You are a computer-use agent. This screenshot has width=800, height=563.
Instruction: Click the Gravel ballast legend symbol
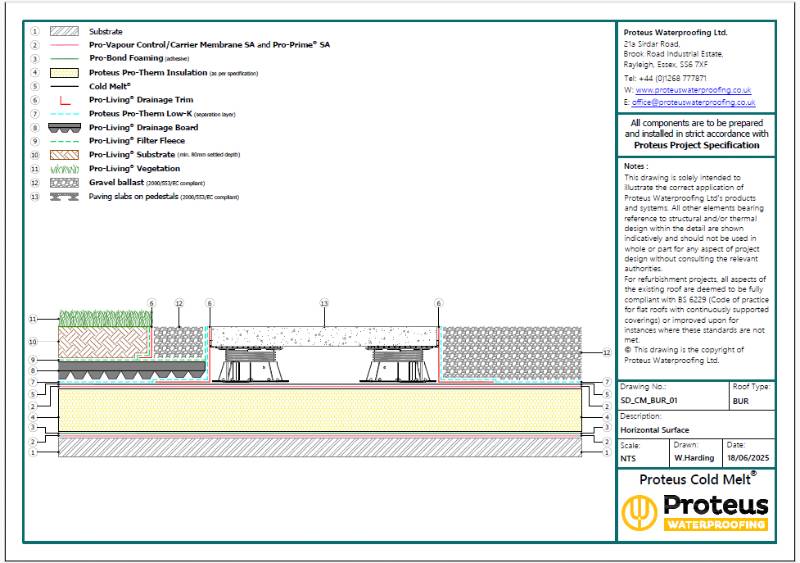click(x=64, y=182)
